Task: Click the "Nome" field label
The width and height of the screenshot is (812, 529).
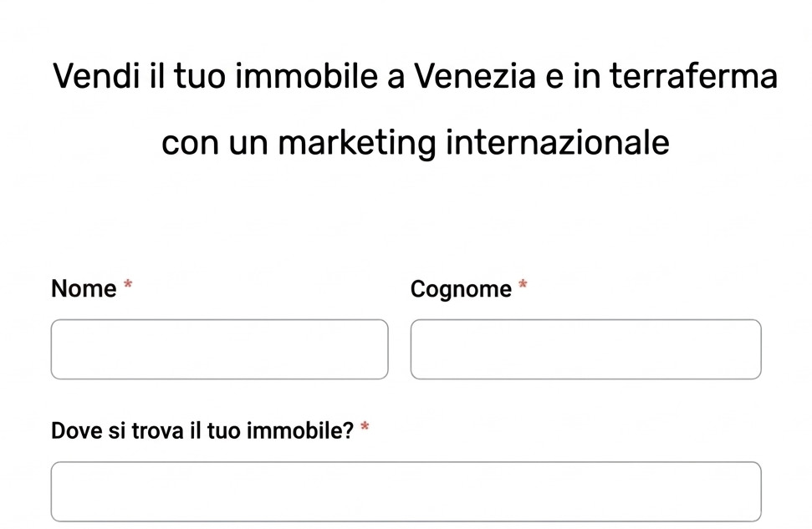Action: pos(84,289)
